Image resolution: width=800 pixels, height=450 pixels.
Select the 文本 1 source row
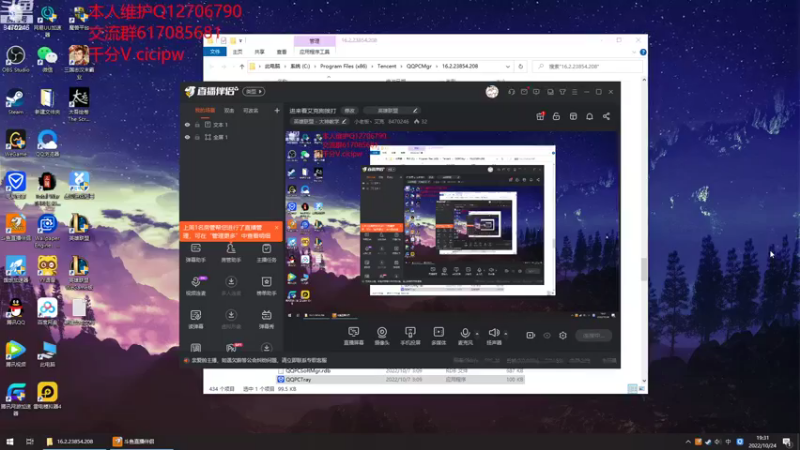(x=232, y=124)
